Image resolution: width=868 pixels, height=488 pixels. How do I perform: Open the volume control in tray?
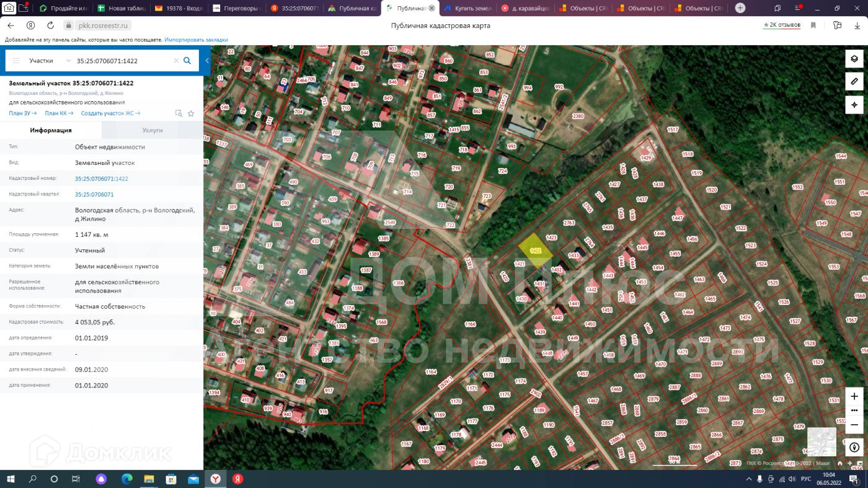[x=792, y=479]
